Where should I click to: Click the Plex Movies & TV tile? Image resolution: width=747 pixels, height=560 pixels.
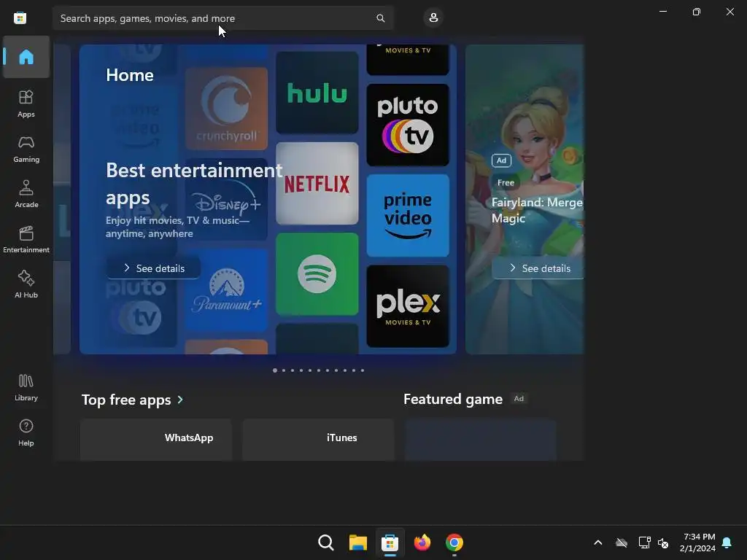click(408, 306)
